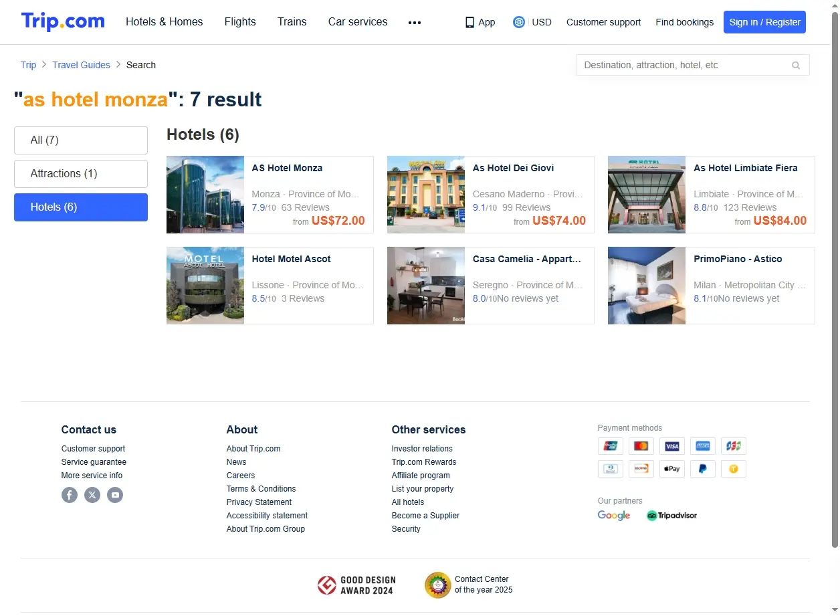This screenshot has height=616, width=840.
Task: Click the As Hotel Dei Giovi title
Action: tap(513, 168)
